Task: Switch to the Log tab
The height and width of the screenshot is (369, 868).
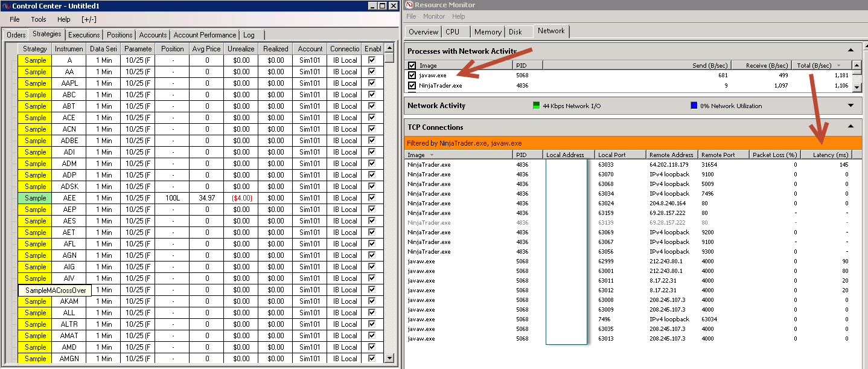Action: (x=249, y=35)
